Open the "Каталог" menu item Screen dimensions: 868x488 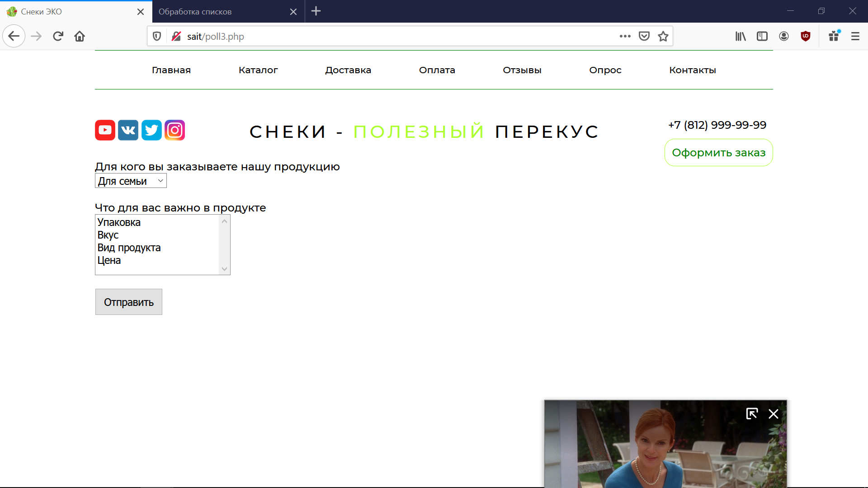tap(258, 70)
